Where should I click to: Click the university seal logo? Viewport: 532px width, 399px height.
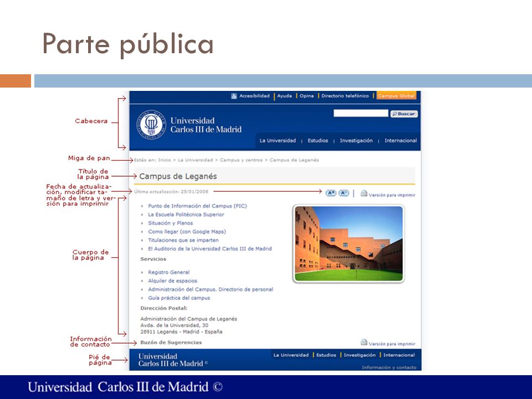[151, 125]
